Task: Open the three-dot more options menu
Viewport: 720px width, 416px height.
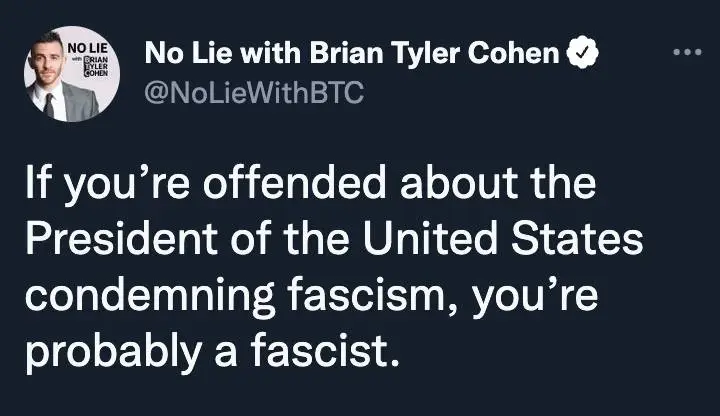Action: tap(689, 51)
